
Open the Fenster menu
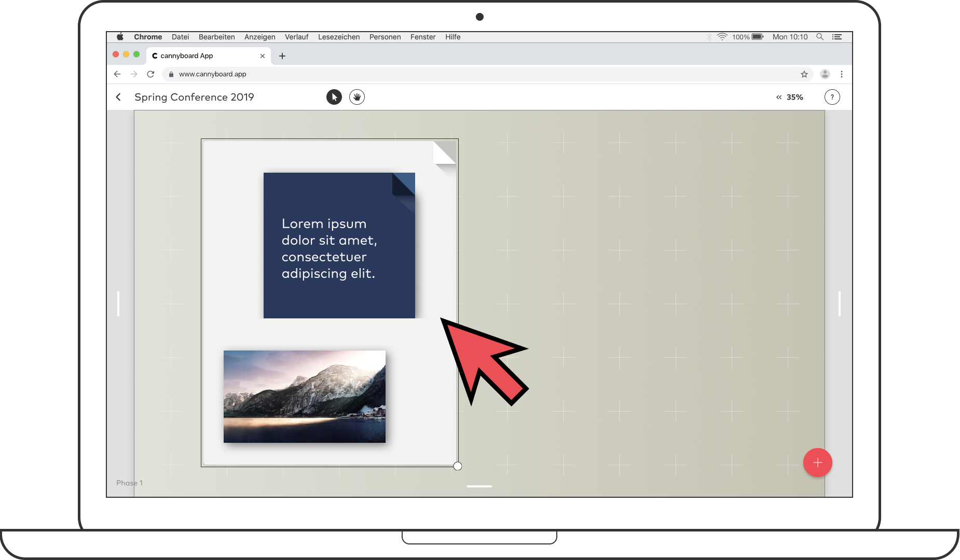[423, 37]
